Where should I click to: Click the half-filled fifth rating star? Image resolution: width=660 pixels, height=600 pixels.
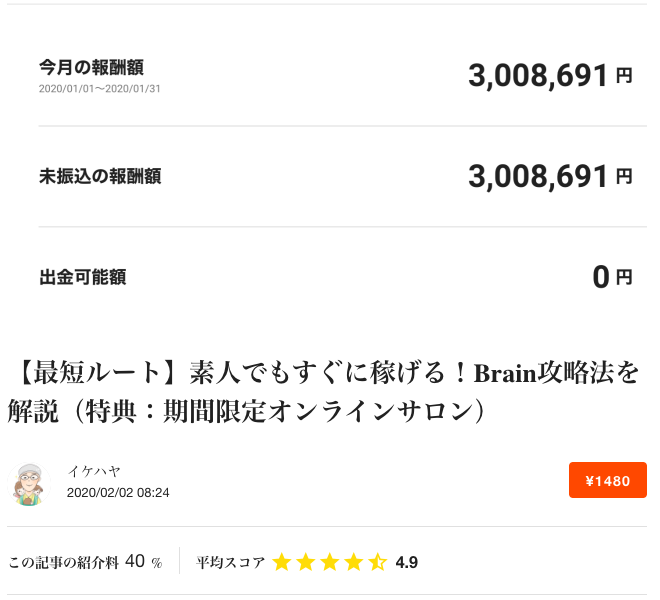378,562
